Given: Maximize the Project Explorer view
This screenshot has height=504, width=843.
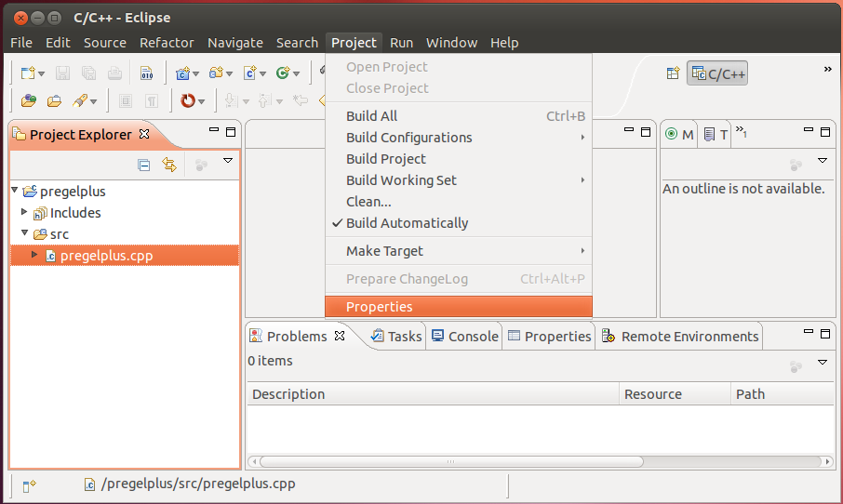Looking at the screenshot, I should 231,132.
